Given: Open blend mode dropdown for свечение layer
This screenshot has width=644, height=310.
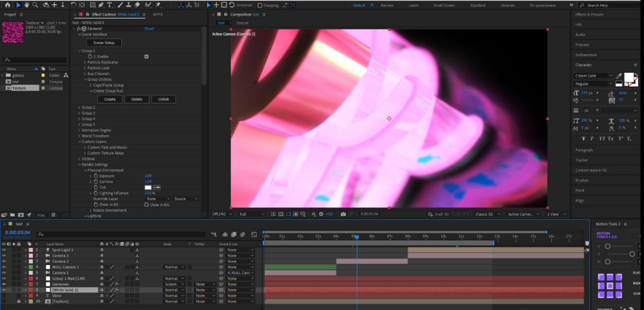Looking at the screenshot, I should (175, 284).
